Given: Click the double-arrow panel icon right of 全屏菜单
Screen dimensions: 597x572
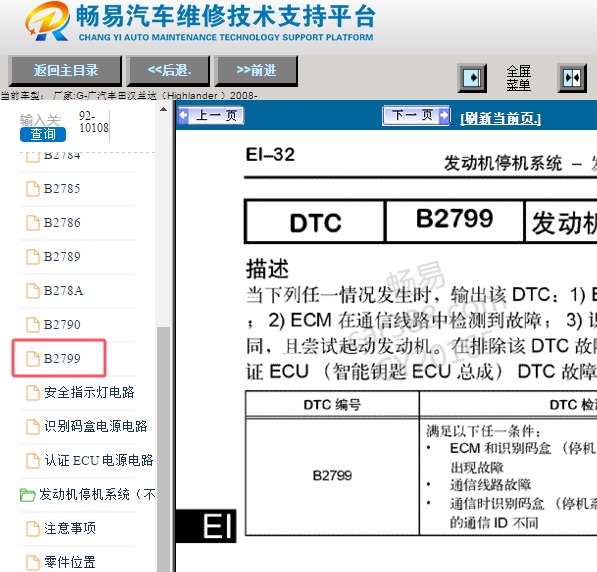Looking at the screenshot, I should [x=572, y=78].
